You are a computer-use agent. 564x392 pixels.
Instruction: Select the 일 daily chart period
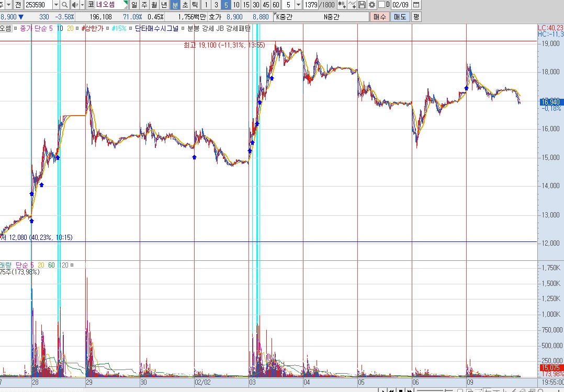click(x=134, y=5)
